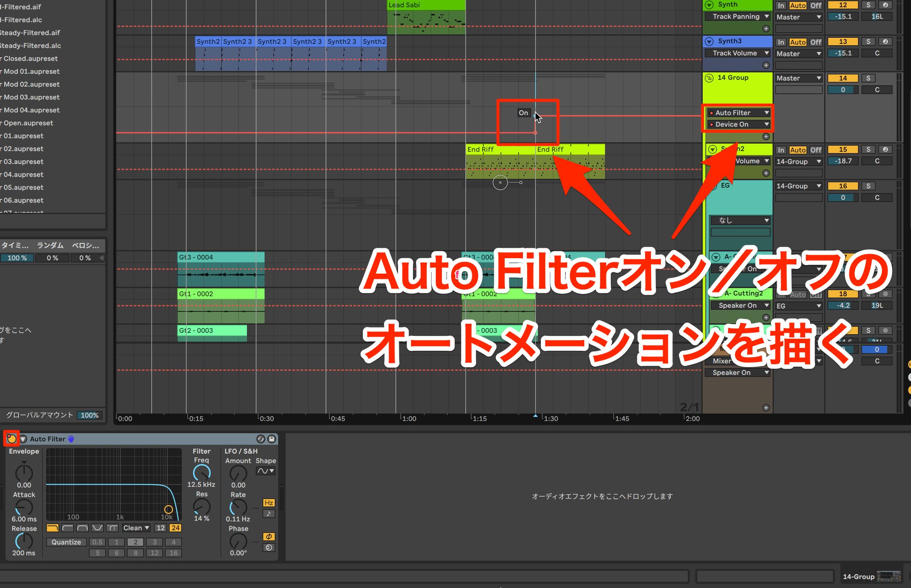Click the Quantize button

[66, 542]
